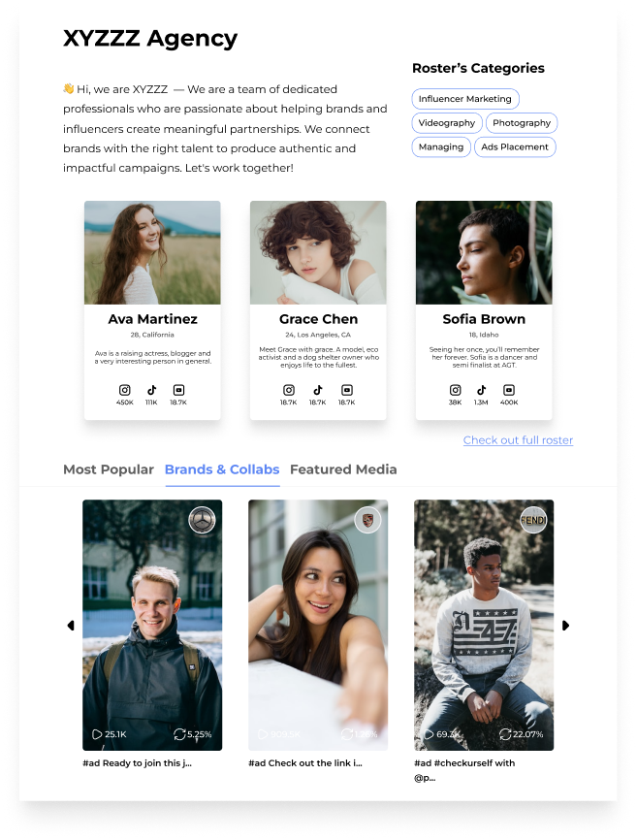Open Ava Martinez's Instagram icon
The height and width of the screenshot is (840, 637).
(x=125, y=390)
